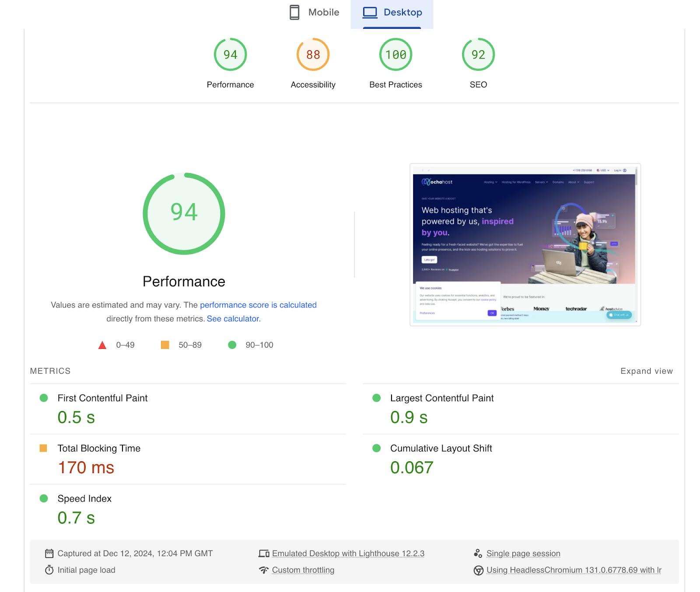Open the Best Practices 100 score gauge
The image size is (700, 592).
pyautogui.click(x=395, y=55)
